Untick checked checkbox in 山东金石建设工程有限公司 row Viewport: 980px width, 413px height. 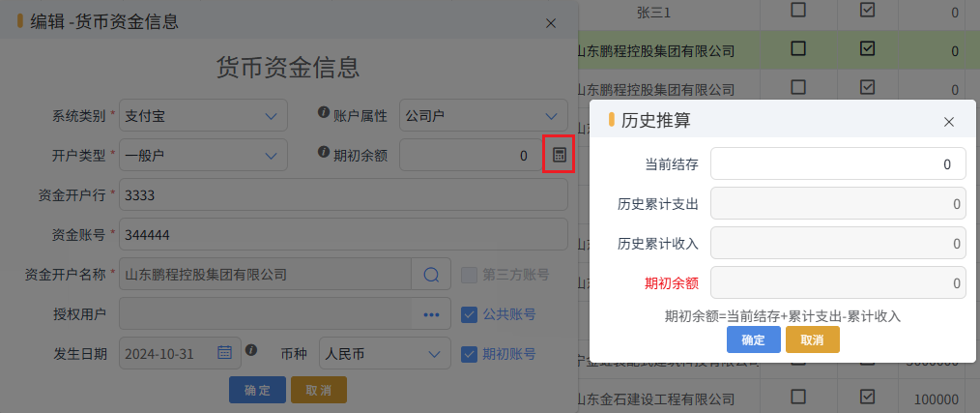coord(868,397)
